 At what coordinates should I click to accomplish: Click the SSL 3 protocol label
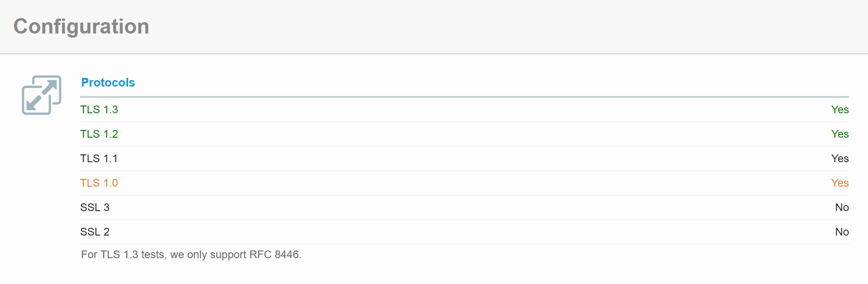95,207
